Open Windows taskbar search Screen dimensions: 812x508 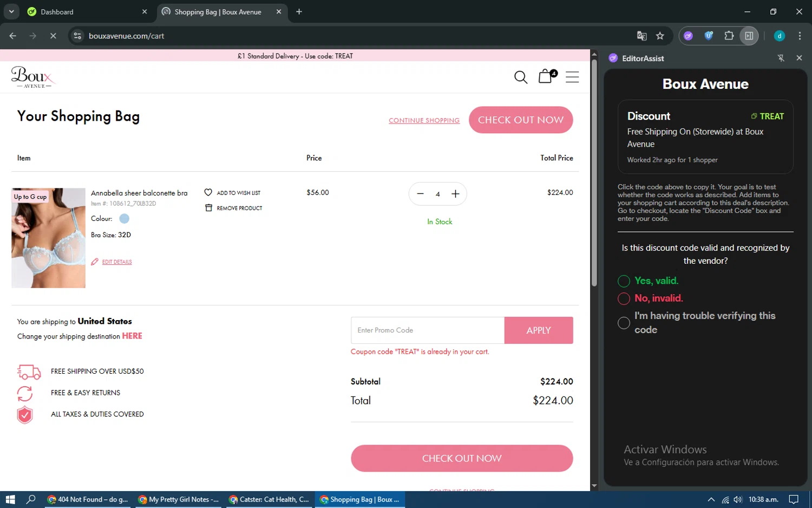click(31, 499)
